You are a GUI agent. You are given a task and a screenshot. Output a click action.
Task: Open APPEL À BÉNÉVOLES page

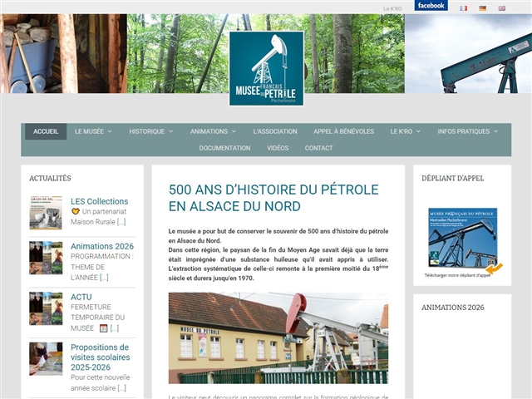pyautogui.click(x=343, y=131)
